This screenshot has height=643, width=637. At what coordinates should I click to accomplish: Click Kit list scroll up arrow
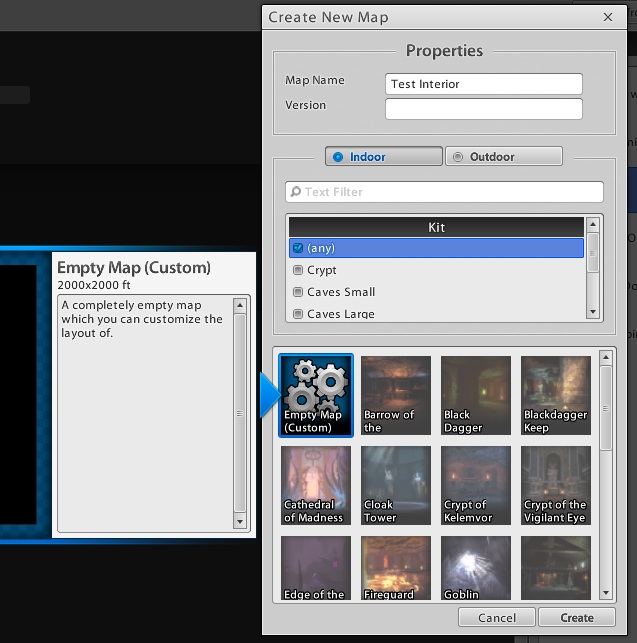tap(593, 225)
